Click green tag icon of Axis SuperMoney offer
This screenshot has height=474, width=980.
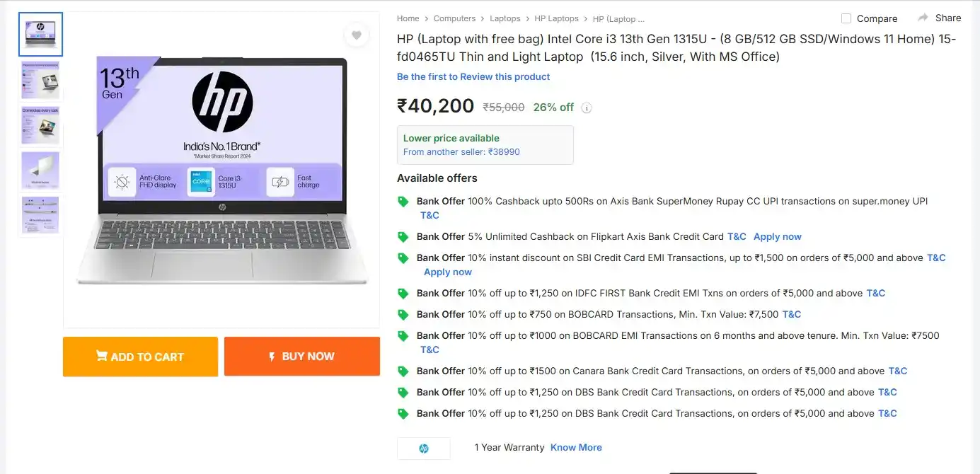click(403, 202)
